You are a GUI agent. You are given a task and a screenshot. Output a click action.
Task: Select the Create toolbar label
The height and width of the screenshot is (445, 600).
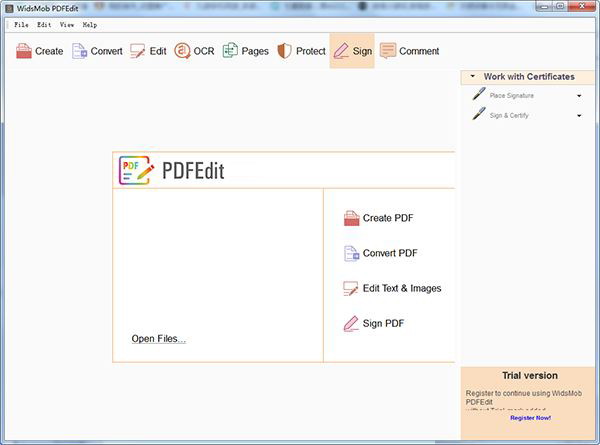click(x=49, y=51)
